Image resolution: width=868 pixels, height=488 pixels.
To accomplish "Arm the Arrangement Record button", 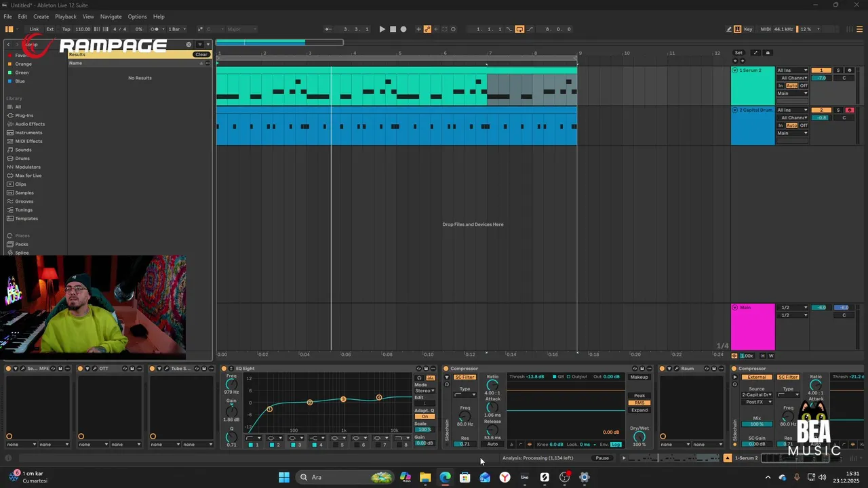I will [x=403, y=29].
